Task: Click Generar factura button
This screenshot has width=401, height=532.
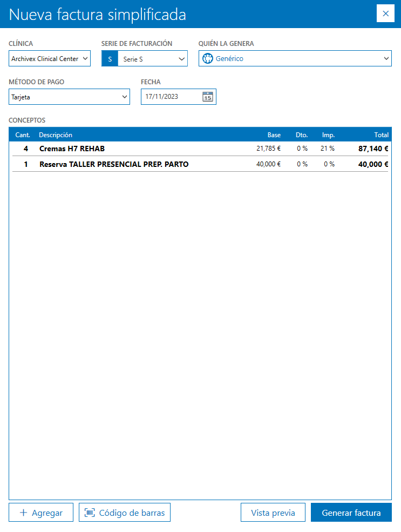Action: 351,513
